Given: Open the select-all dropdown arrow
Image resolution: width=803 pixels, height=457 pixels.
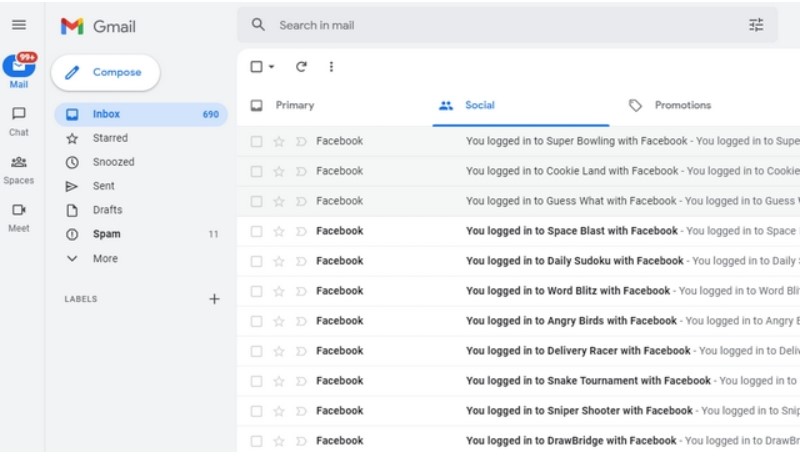Looking at the screenshot, I should pos(272,67).
